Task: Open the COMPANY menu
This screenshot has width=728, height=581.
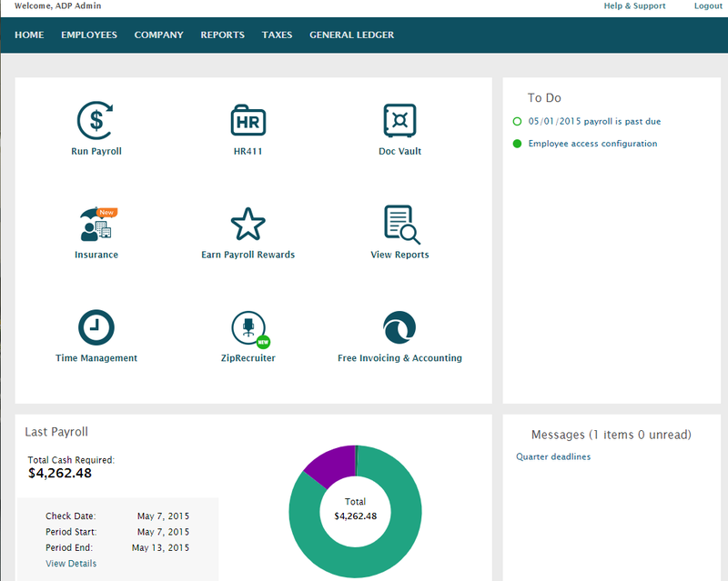Action: pos(158,35)
